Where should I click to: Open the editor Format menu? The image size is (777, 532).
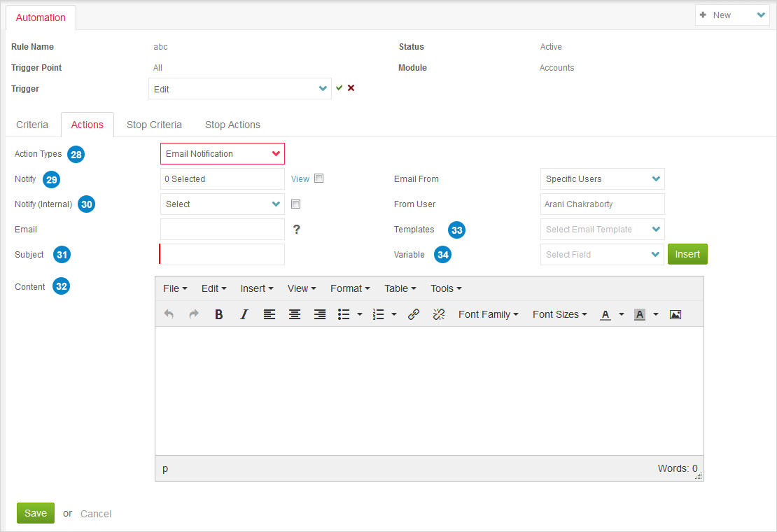coord(350,288)
